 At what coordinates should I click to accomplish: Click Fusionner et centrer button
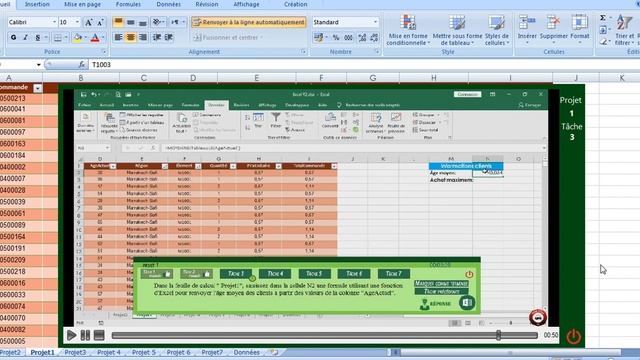pyautogui.click(x=227, y=38)
